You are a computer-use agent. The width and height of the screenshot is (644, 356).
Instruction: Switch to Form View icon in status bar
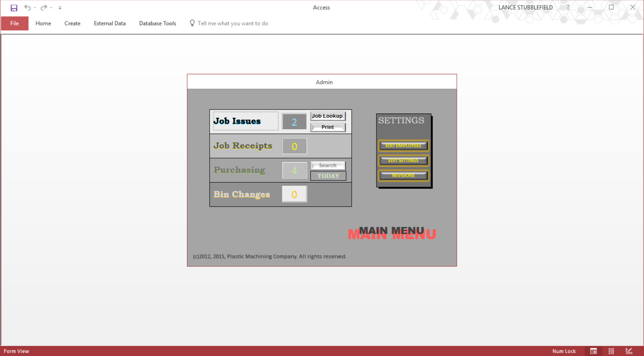pos(594,351)
